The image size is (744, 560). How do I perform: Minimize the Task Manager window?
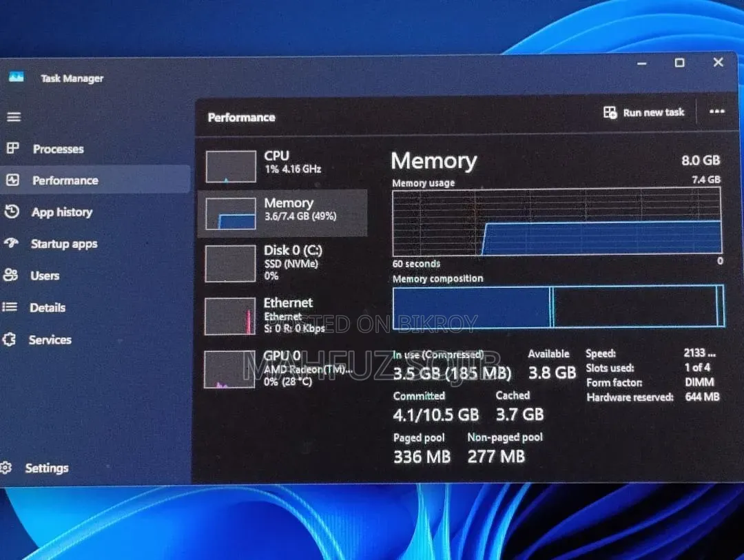[642, 63]
